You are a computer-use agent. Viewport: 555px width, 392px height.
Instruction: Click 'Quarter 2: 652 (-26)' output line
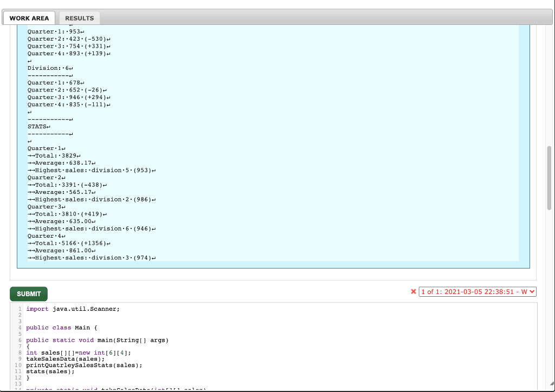[x=67, y=90]
